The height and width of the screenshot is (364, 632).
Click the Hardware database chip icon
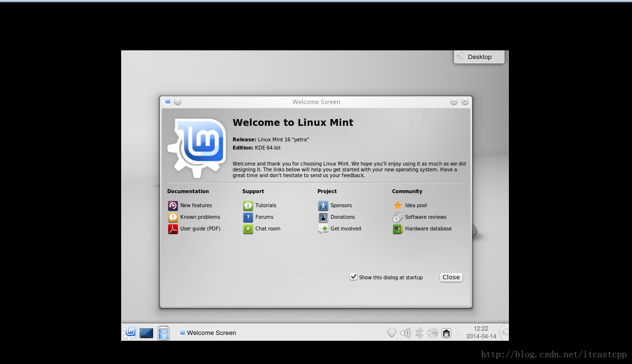[x=398, y=228]
